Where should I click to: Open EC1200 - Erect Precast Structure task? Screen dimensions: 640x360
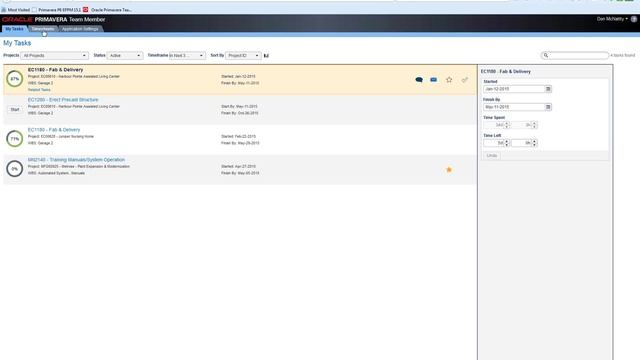63,100
